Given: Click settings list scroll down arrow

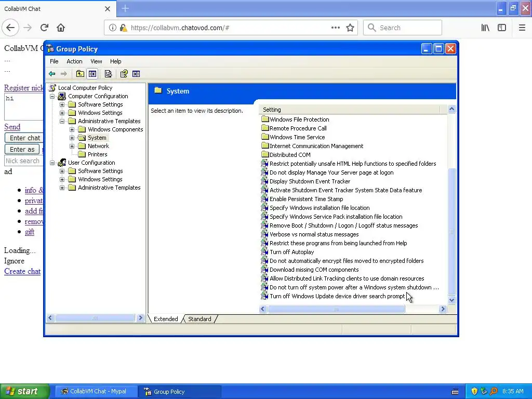Looking at the screenshot, I should 451,300.
